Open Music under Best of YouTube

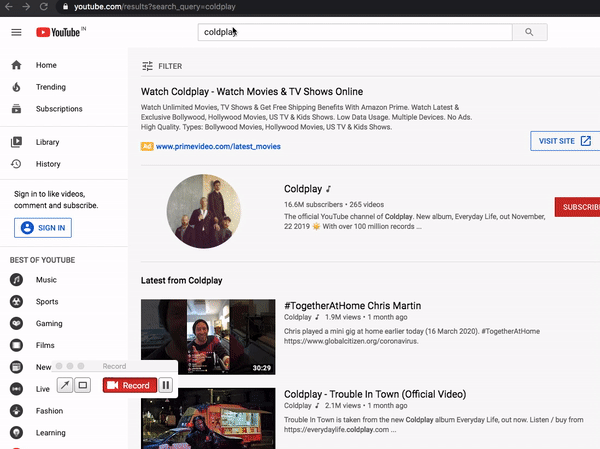tap(46, 280)
